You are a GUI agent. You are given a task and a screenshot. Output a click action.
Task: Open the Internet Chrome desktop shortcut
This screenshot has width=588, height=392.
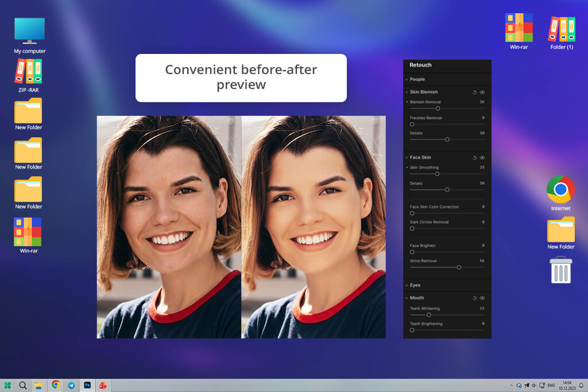560,193
